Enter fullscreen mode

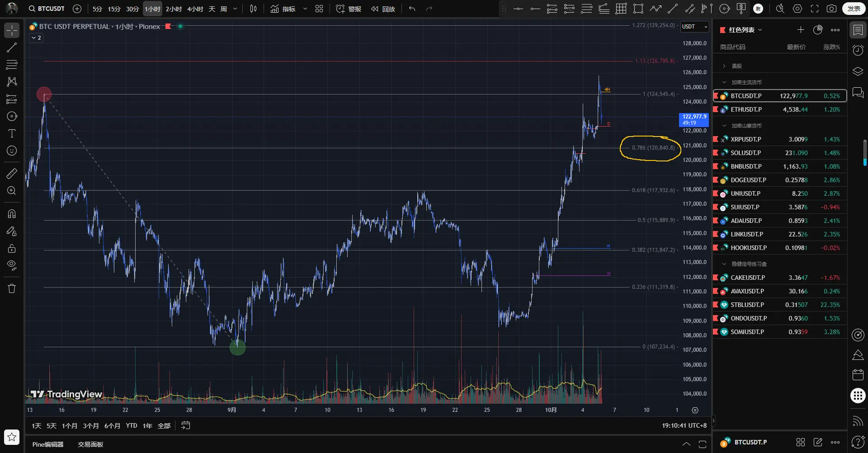[x=815, y=9]
